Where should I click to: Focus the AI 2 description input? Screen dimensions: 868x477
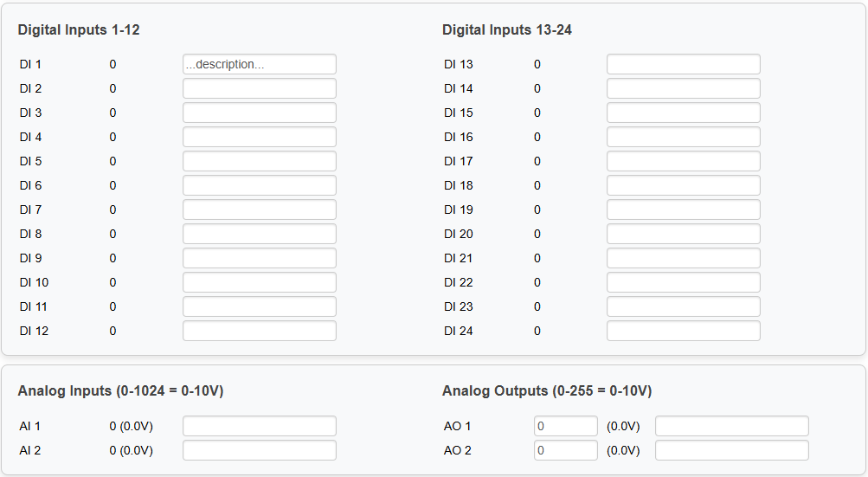(x=259, y=450)
